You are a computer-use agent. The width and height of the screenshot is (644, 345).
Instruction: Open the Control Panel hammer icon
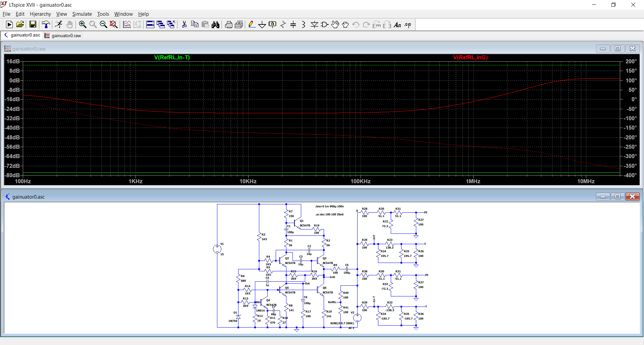(46, 24)
